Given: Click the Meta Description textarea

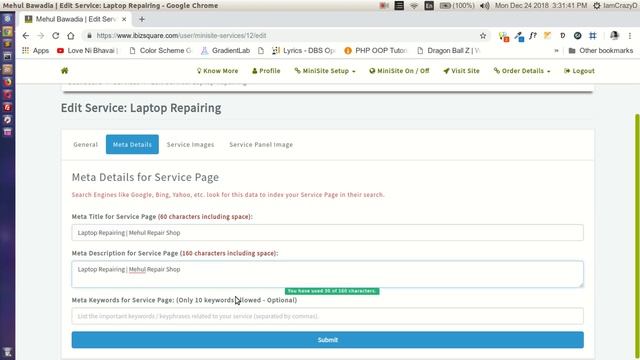Looking at the screenshot, I should 327,274.
